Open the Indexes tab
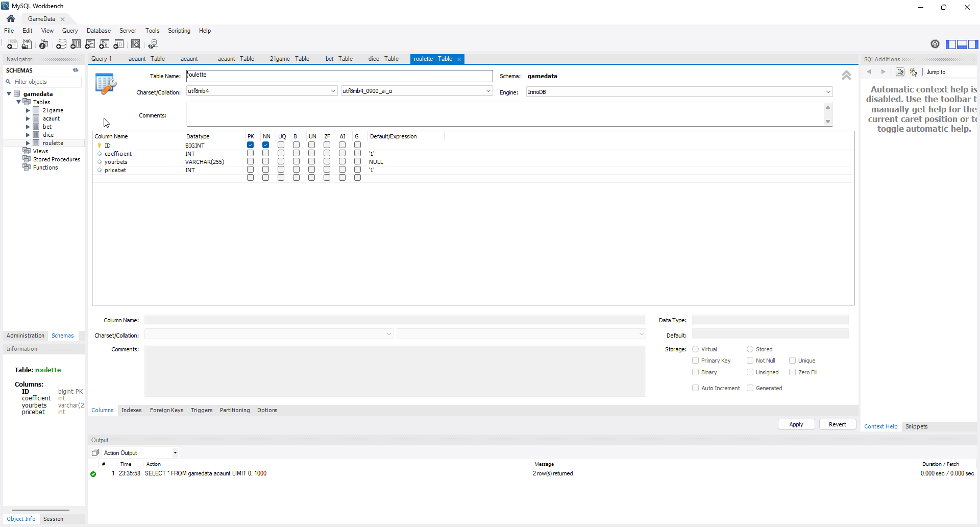This screenshot has width=980, height=527. point(132,410)
